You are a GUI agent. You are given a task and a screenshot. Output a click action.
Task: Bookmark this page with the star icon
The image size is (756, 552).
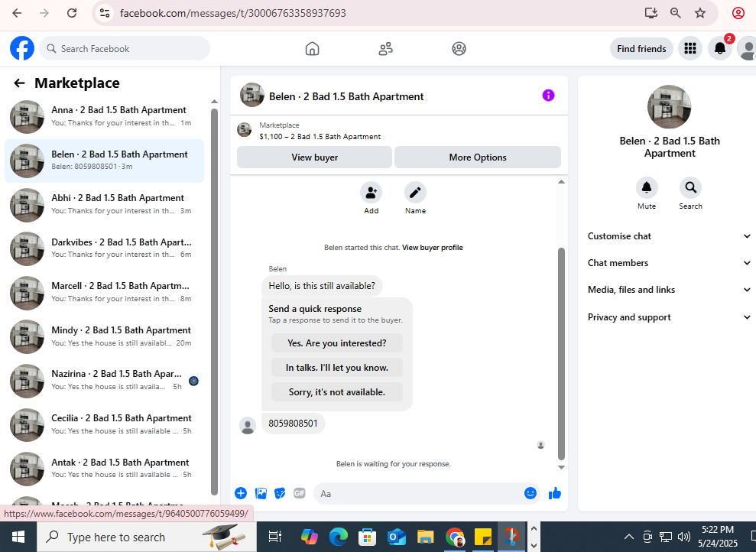pos(700,13)
